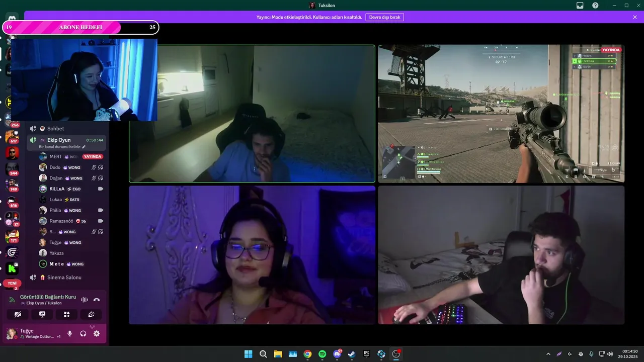The image size is (644, 362).
Task: Select user Lukaa in voice list
Action: pyautogui.click(x=71, y=200)
